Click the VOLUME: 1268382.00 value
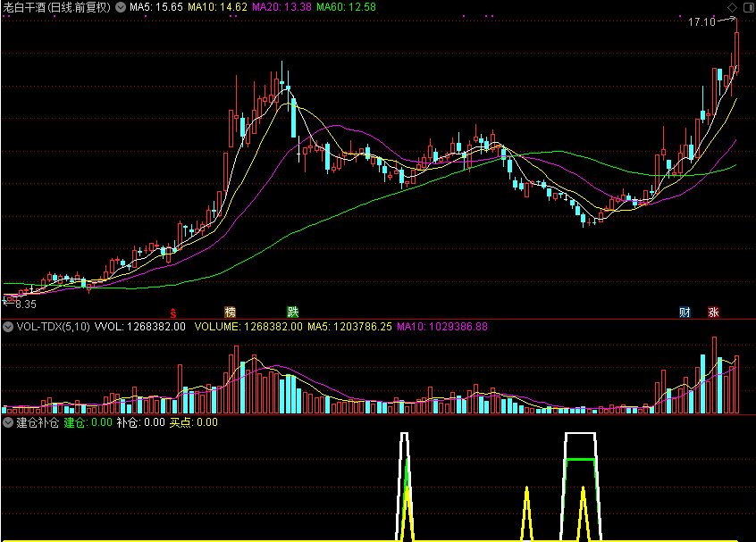 click(x=248, y=327)
